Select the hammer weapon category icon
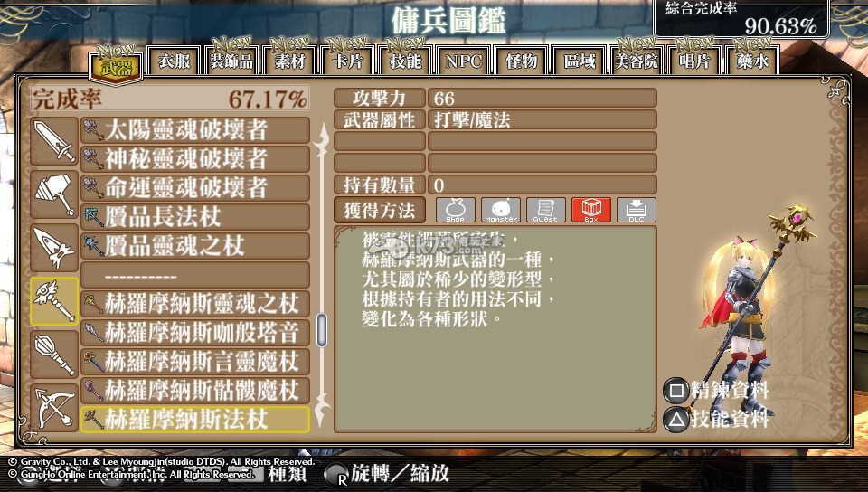 coord(53,194)
